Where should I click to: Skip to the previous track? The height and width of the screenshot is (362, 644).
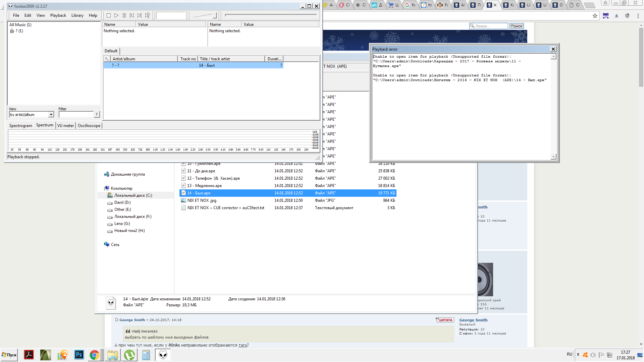pyautogui.click(x=132, y=15)
